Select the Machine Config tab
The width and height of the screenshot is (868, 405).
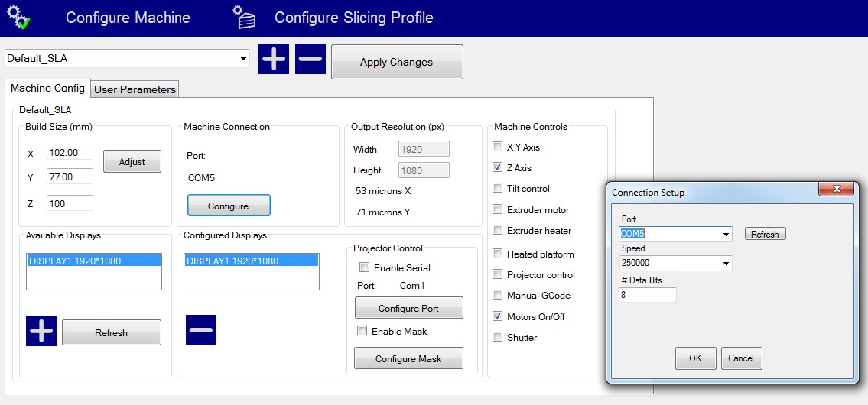(x=47, y=88)
